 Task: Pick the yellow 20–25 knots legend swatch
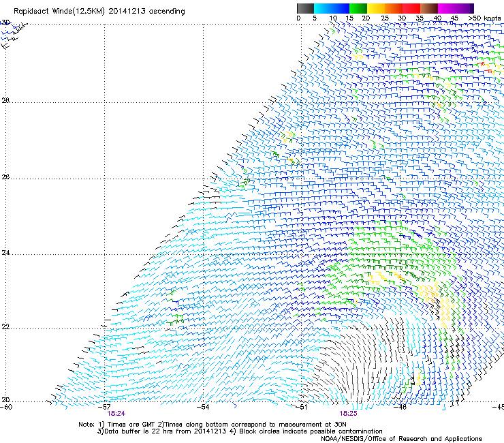(x=376, y=8)
